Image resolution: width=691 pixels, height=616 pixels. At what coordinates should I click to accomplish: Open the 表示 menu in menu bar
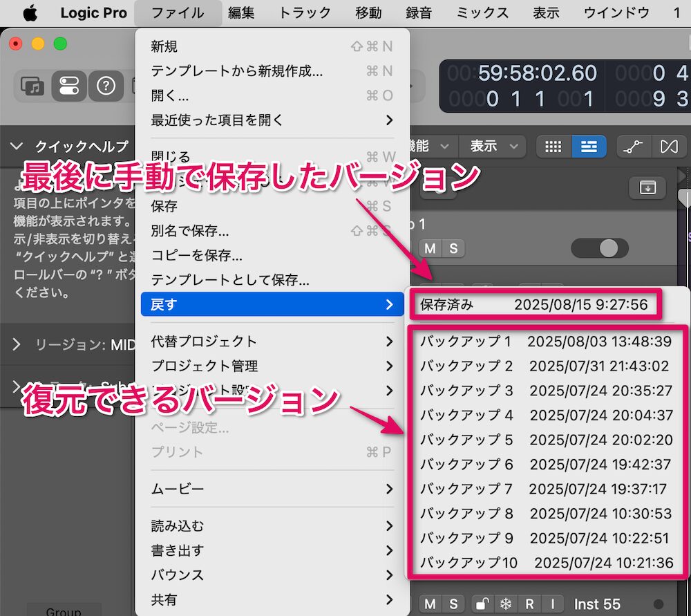pyautogui.click(x=546, y=12)
